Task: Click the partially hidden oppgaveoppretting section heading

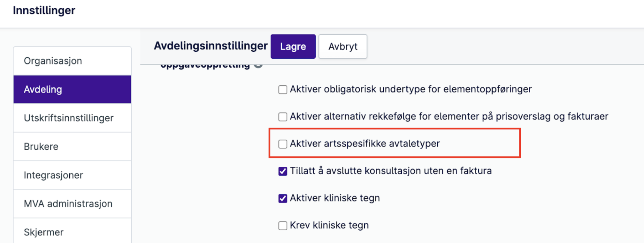Action: pos(205,66)
